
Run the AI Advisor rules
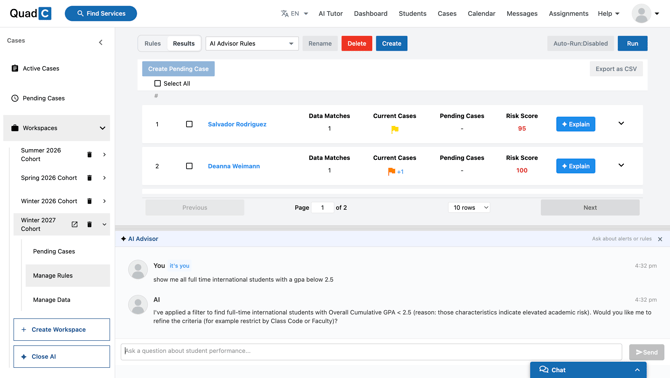click(632, 44)
